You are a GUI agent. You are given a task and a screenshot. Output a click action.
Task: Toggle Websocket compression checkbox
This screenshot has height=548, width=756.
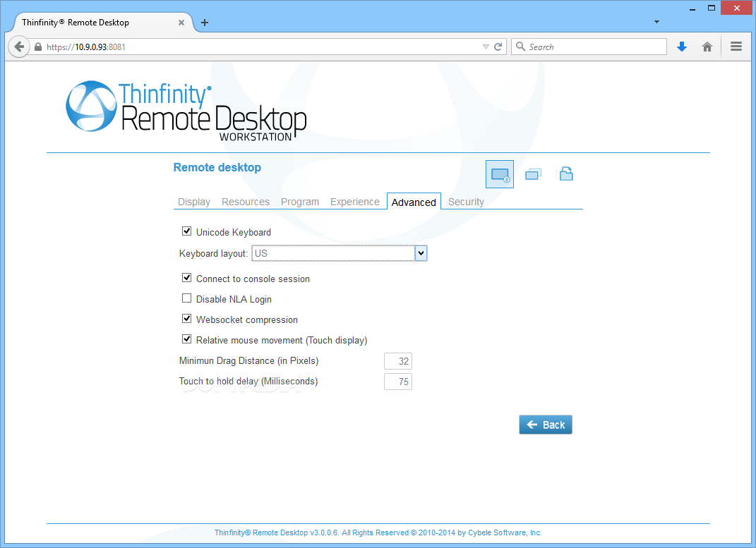pyautogui.click(x=186, y=319)
